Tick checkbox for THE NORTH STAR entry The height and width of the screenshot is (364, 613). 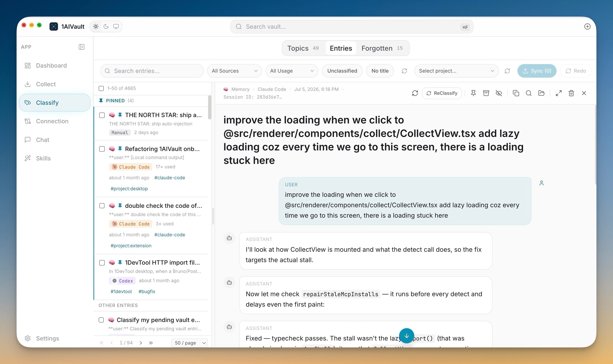[102, 115]
